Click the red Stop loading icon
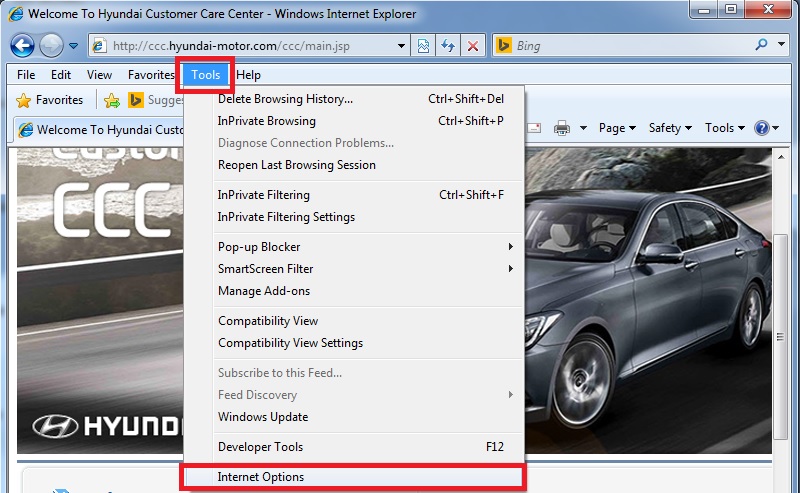Image resolution: width=800 pixels, height=493 pixels. (x=473, y=46)
